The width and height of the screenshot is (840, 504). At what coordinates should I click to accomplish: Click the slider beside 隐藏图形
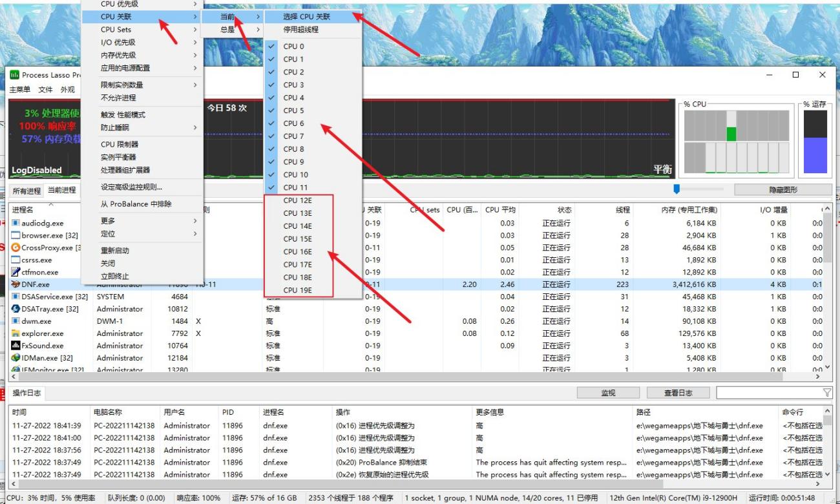coord(677,189)
